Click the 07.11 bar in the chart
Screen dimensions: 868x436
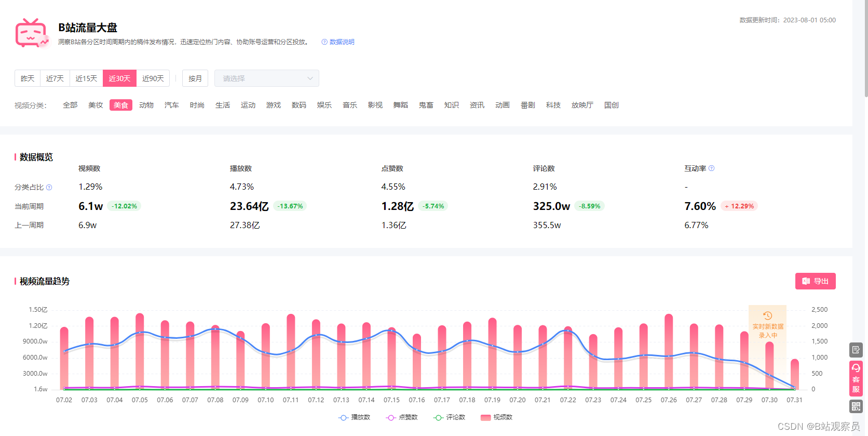[291, 352]
